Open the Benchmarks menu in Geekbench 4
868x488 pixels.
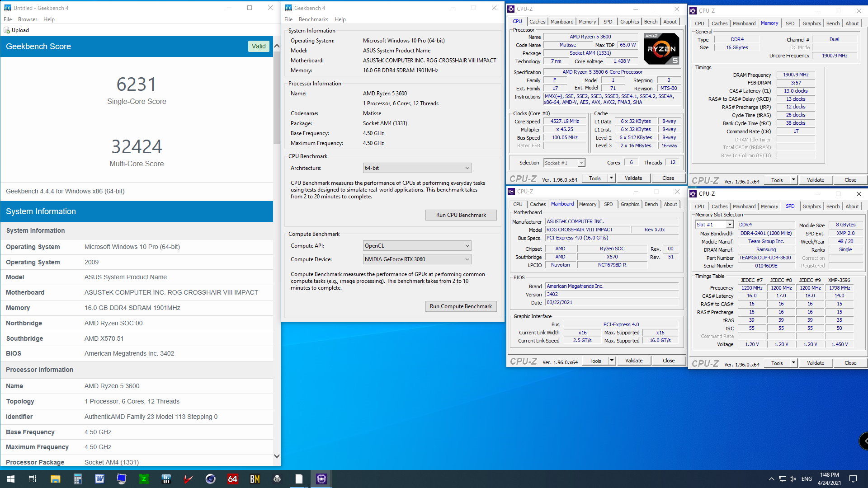click(x=313, y=19)
